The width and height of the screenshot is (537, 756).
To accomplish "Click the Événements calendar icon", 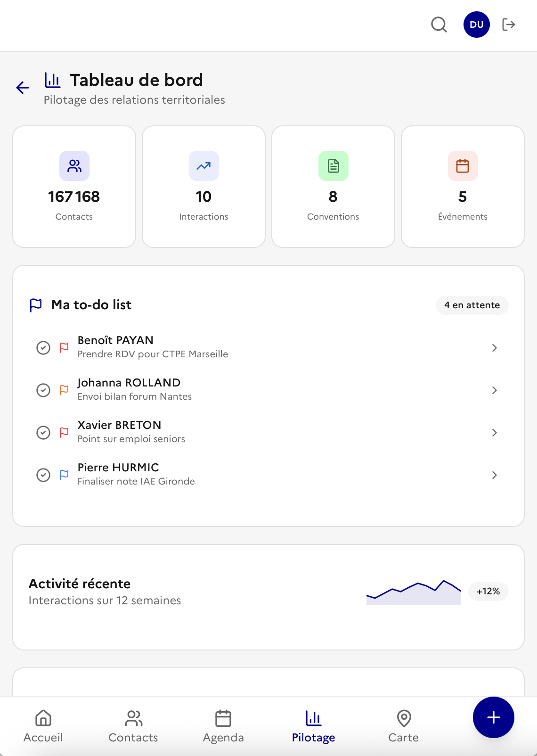I will tap(463, 166).
